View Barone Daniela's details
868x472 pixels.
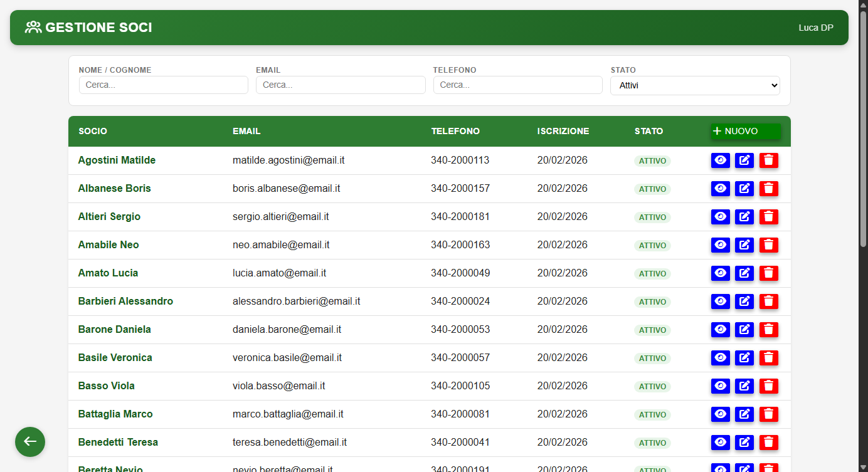(721, 330)
